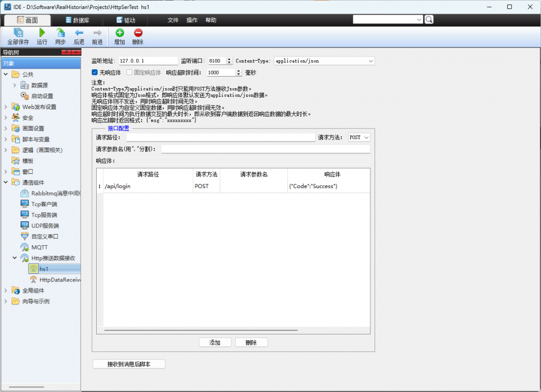This screenshot has width=541, height=392.
Task: Open the 请求方法 POST dropdown
Action: (367, 137)
